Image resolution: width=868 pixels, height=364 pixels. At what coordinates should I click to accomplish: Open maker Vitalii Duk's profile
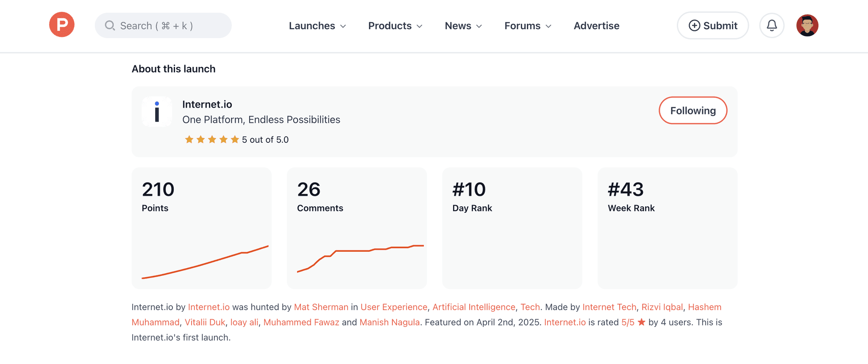(205, 322)
